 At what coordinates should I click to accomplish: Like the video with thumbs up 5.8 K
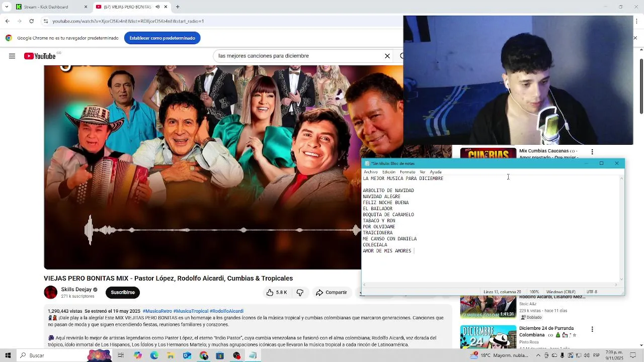pyautogui.click(x=276, y=293)
